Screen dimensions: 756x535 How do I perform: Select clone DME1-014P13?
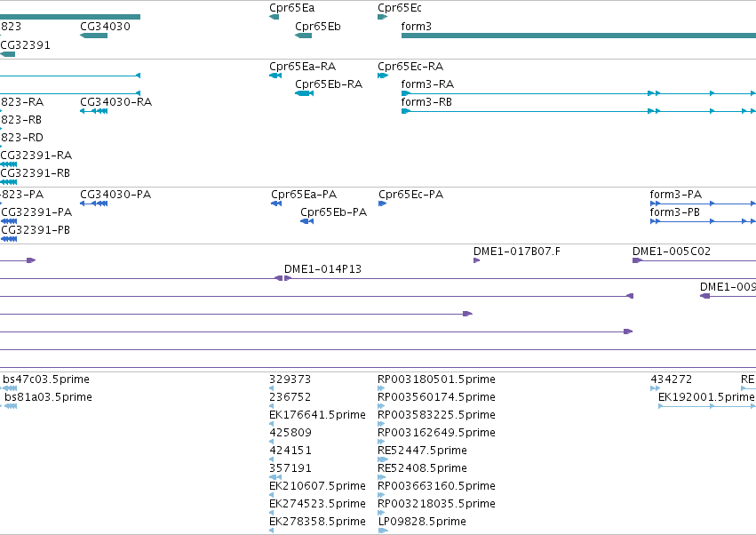322,269
